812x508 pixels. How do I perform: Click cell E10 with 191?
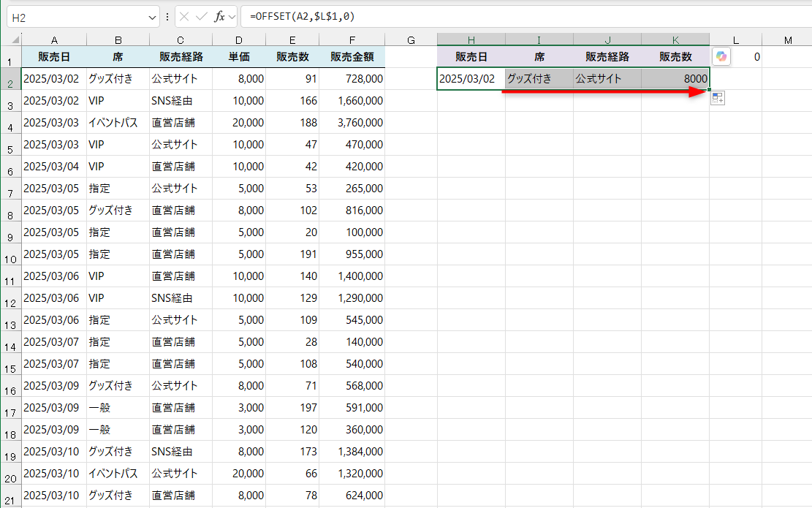(292, 254)
